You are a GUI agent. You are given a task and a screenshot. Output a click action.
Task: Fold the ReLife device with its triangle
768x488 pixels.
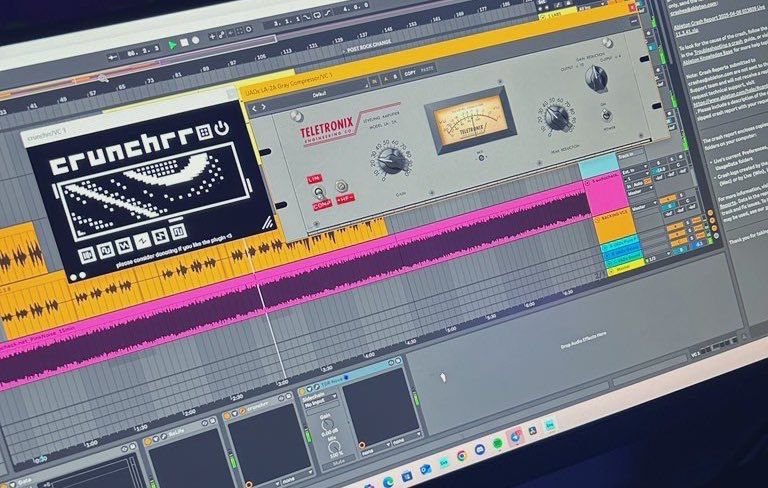[155, 439]
